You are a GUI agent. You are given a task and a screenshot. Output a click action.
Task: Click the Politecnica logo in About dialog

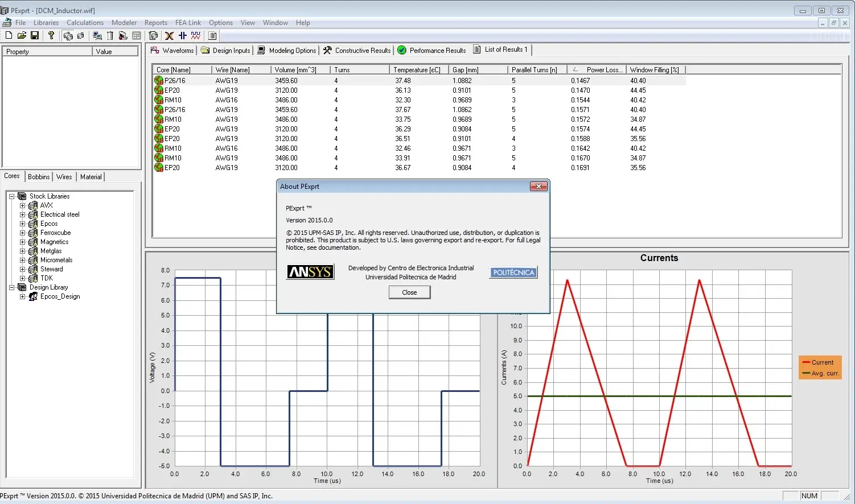(513, 272)
